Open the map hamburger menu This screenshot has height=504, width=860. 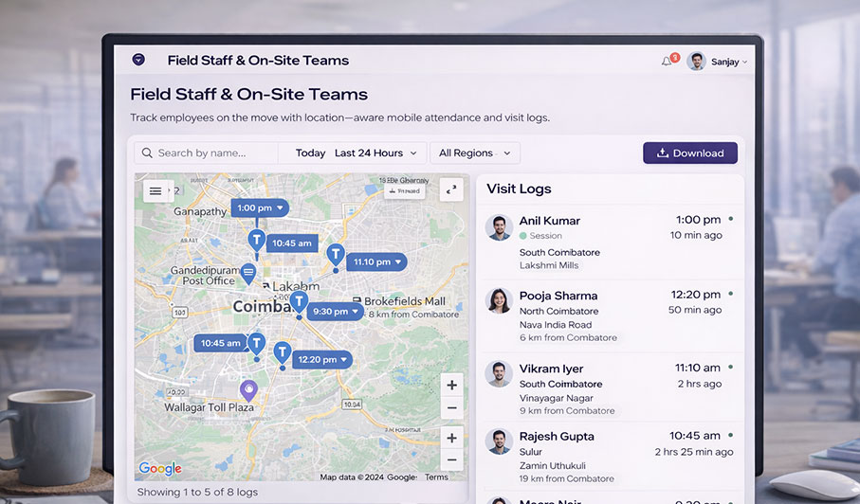point(156,191)
